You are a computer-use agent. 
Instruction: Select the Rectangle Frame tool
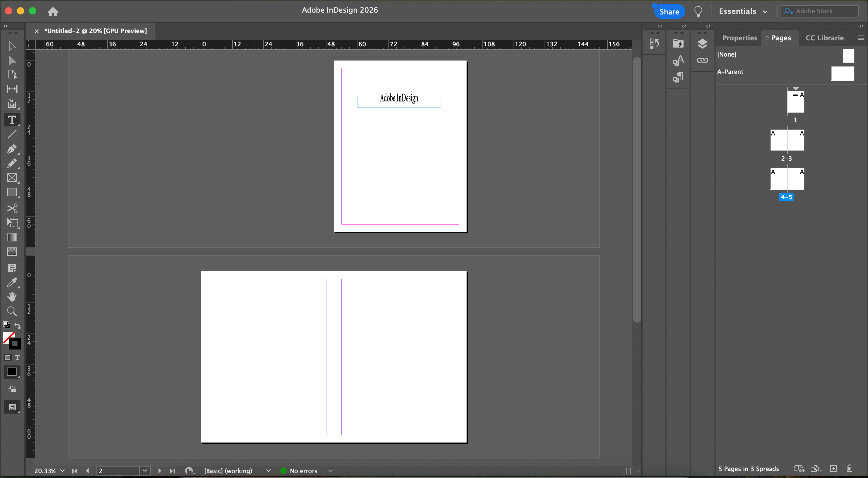tap(12, 178)
